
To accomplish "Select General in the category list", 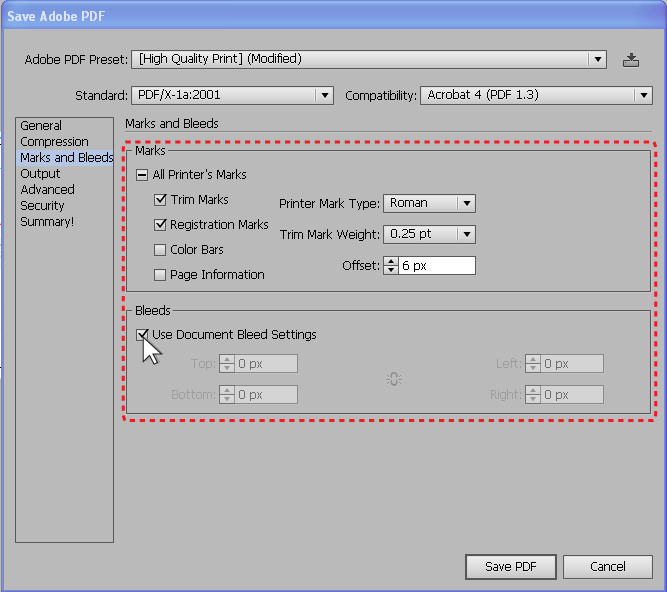I will click(x=41, y=126).
